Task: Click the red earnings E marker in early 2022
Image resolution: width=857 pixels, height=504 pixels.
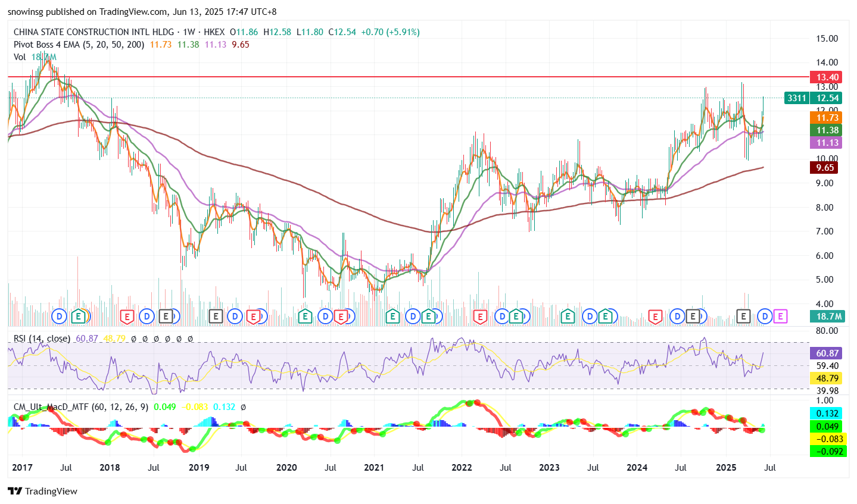Action: click(x=480, y=316)
